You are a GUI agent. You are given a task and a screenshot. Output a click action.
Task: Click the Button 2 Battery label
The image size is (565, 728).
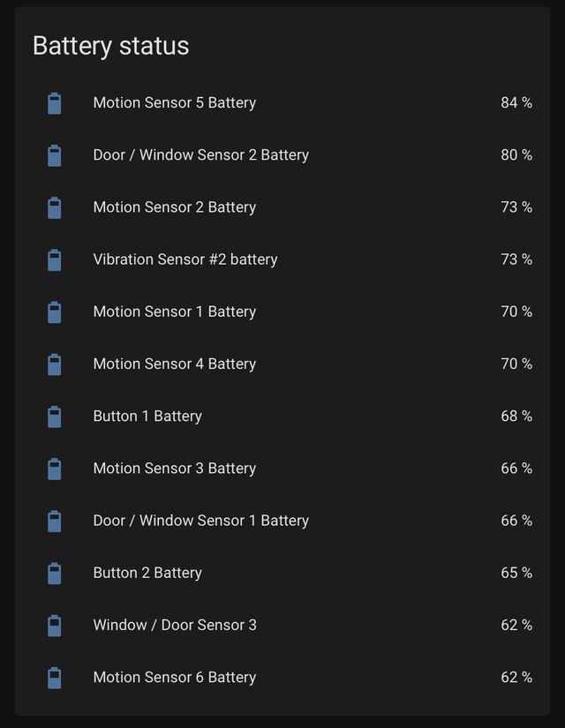pyautogui.click(x=147, y=573)
